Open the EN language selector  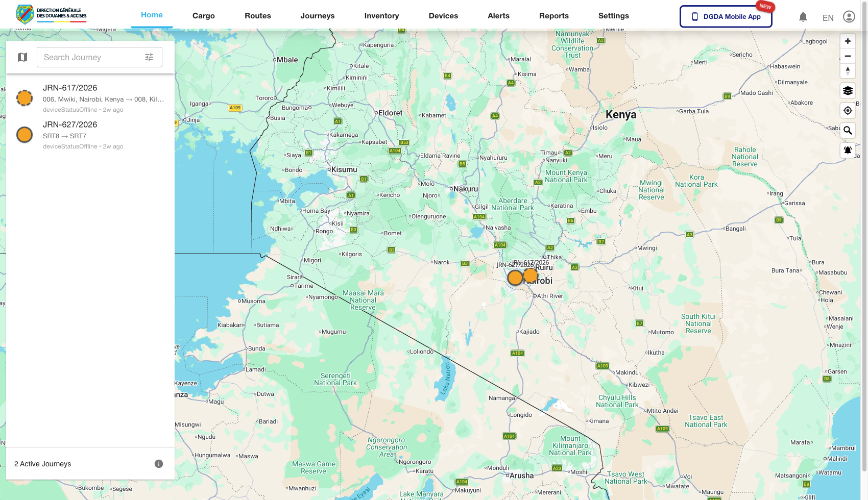828,17
